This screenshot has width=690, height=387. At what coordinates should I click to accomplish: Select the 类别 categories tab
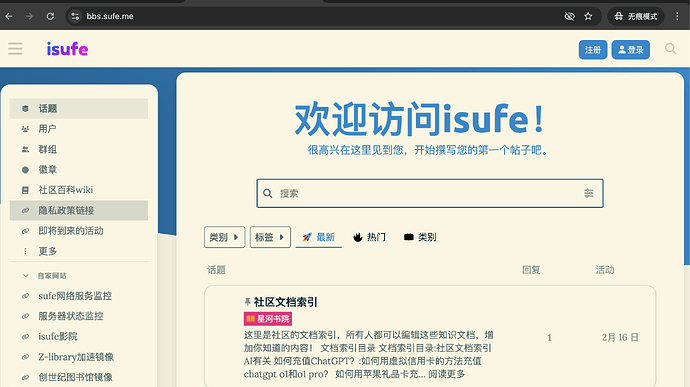420,237
